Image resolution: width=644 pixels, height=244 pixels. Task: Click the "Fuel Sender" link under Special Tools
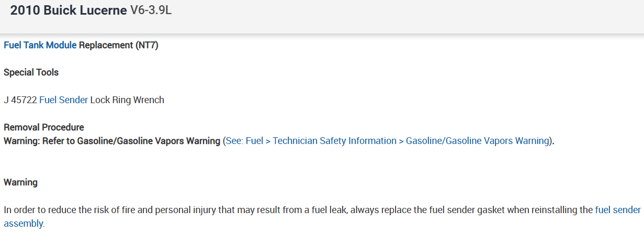[x=63, y=100]
